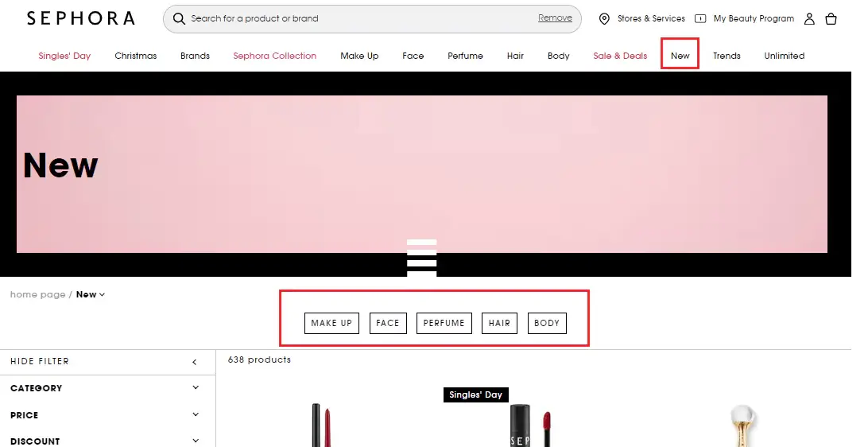868x447 pixels.
Task: Click the beauty program card icon
Action: [700, 18]
